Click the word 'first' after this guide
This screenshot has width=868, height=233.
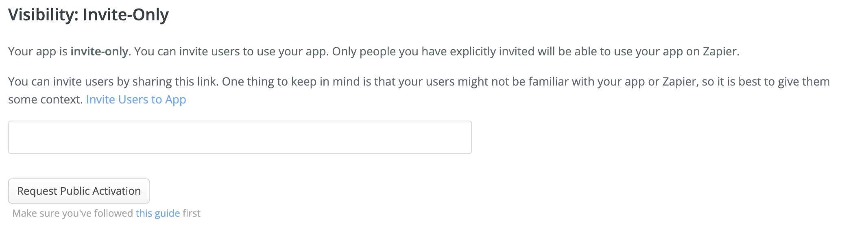pyautogui.click(x=192, y=213)
